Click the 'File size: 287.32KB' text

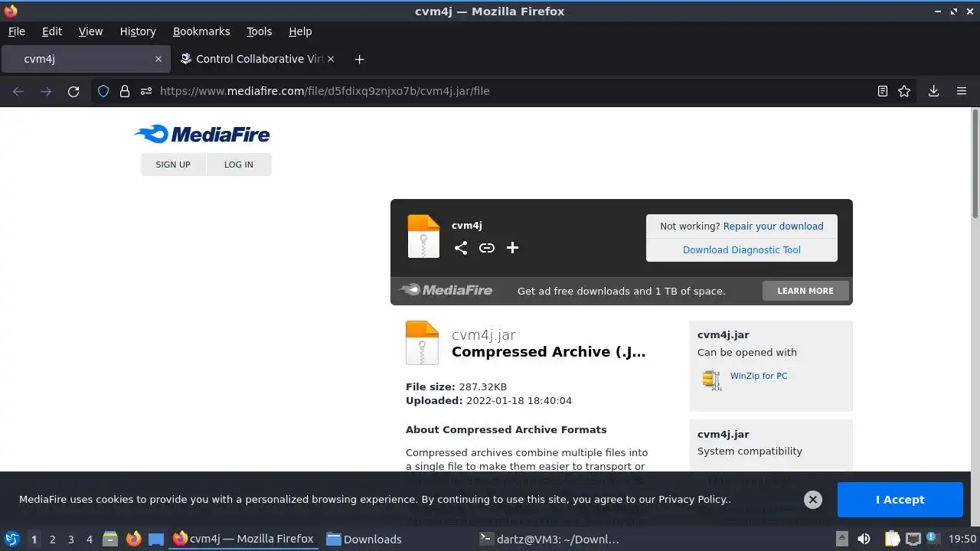click(456, 387)
